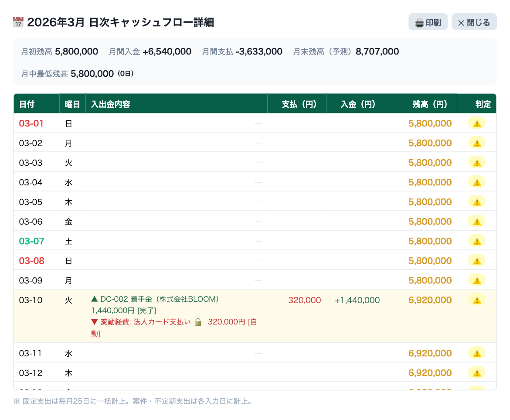This screenshot has height=420, width=510.
Task: Click the warning icon on the 03-08 row
Action: click(476, 260)
